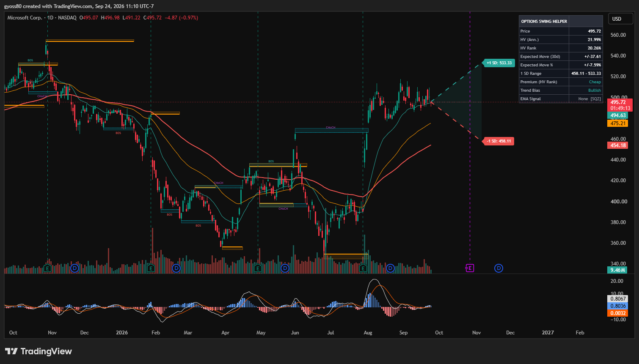The height and width of the screenshot is (364, 639).
Task: Click the orange 0.0032 histogram value tag
Action: (x=618, y=313)
